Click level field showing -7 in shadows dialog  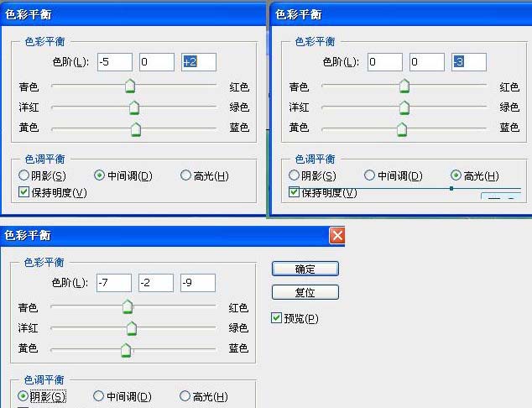[x=114, y=283]
